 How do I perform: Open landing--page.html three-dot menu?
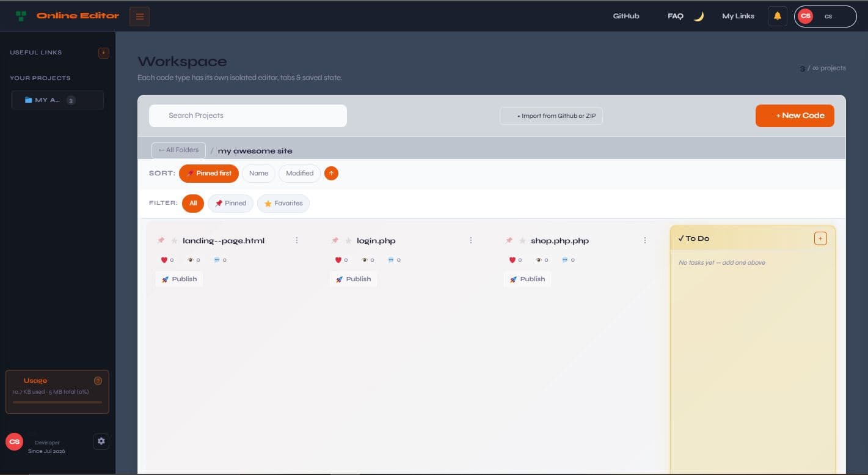pos(297,241)
